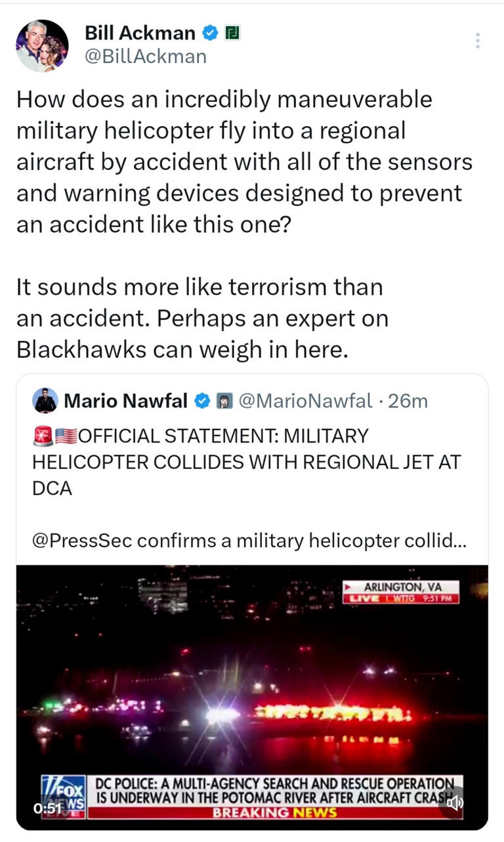Click the Fox News logo in video
This screenshot has height=842, width=504.
pyautogui.click(x=64, y=793)
